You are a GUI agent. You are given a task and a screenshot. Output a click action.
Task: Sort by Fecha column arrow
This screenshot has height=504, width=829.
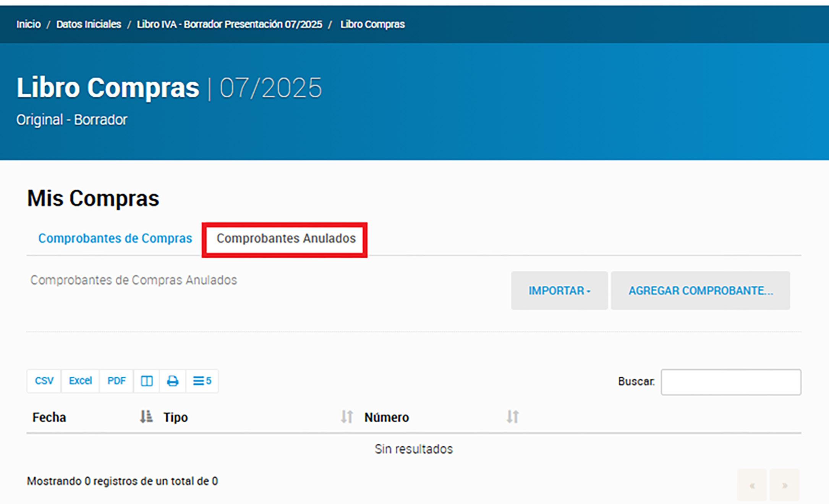click(146, 417)
